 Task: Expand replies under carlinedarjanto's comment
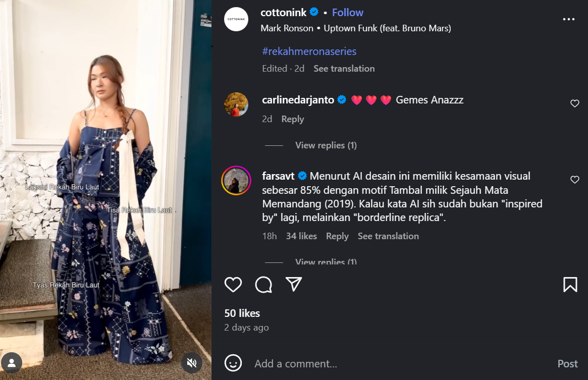pos(326,145)
